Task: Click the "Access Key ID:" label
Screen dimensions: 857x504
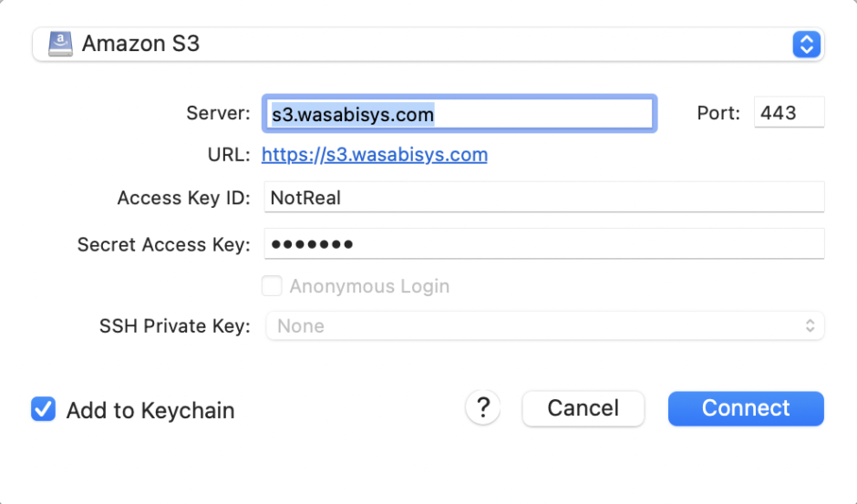Action: click(x=183, y=198)
